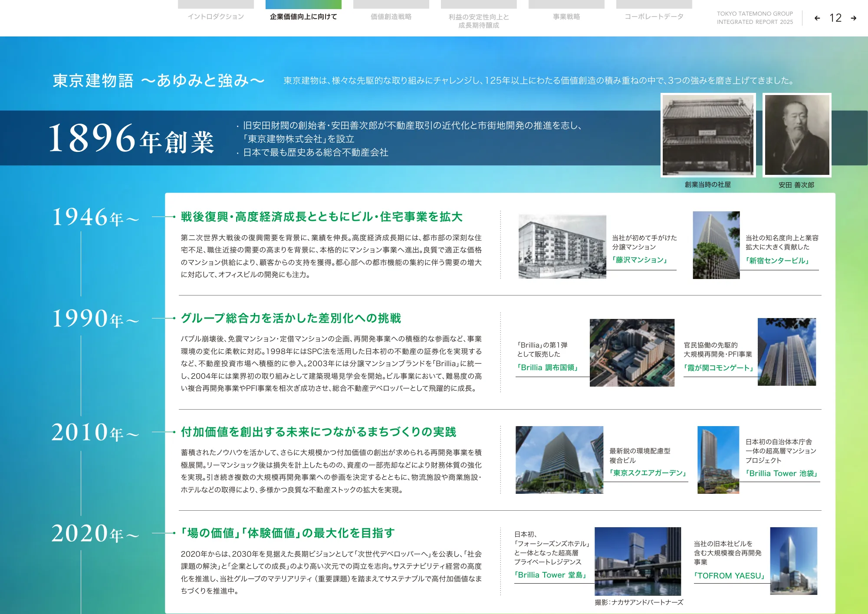Click the founding-era office building photo
The image size is (868, 614).
(x=708, y=135)
